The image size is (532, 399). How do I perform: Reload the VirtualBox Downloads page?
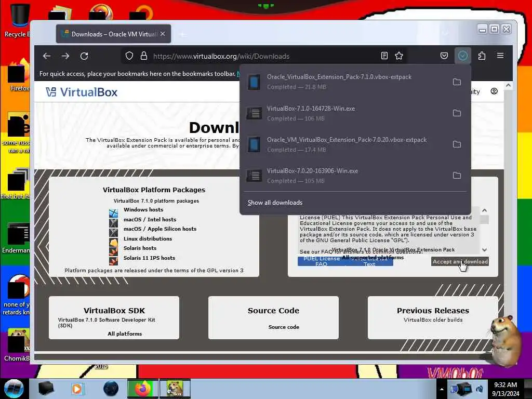click(x=84, y=56)
